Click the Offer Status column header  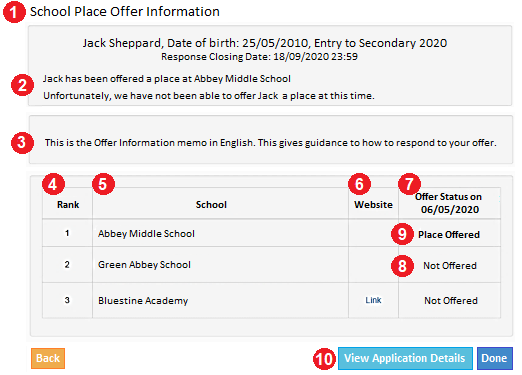tap(449, 203)
